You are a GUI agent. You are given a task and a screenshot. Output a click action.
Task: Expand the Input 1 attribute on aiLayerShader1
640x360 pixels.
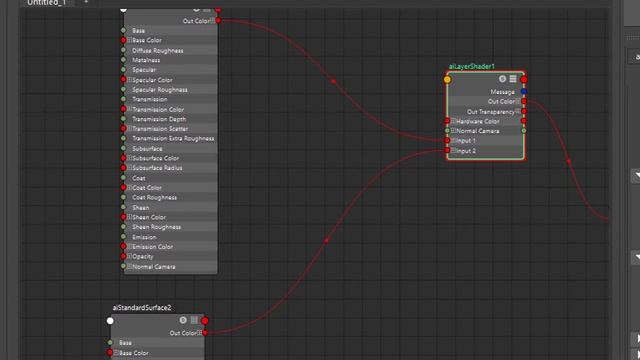pos(453,140)
